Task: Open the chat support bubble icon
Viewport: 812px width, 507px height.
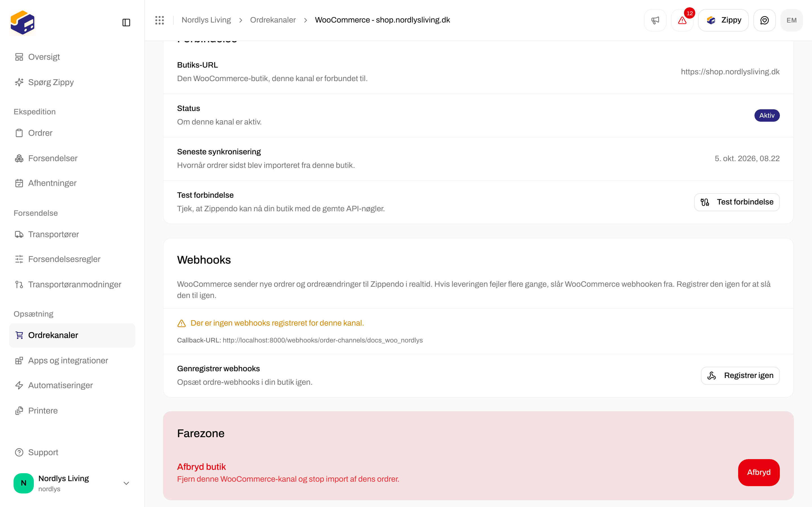Action: (764, 20)
